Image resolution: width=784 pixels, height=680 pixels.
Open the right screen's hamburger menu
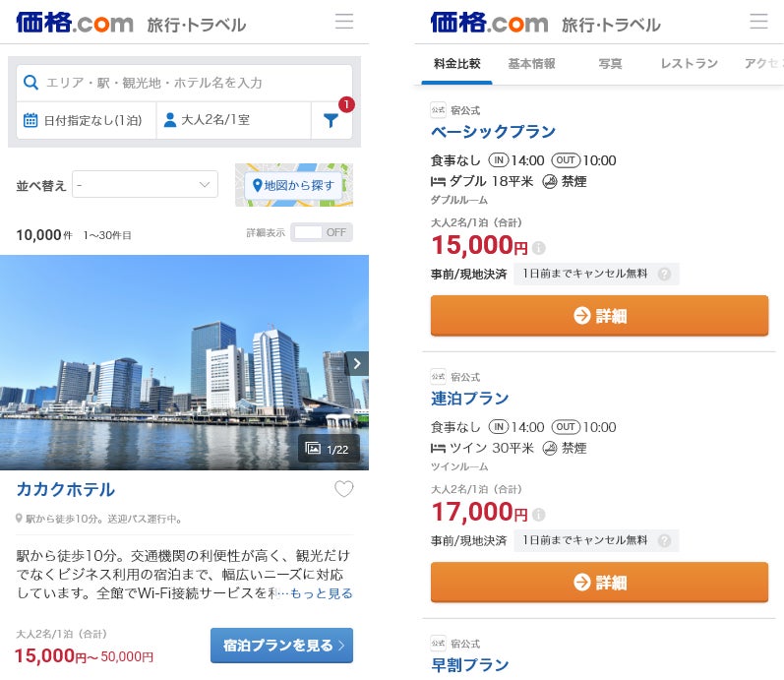click(758, 22)
